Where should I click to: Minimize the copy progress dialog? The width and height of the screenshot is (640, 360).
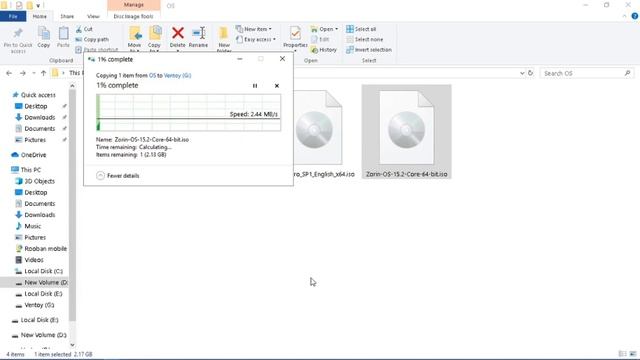pyautogui.click(x=240, y=59)
